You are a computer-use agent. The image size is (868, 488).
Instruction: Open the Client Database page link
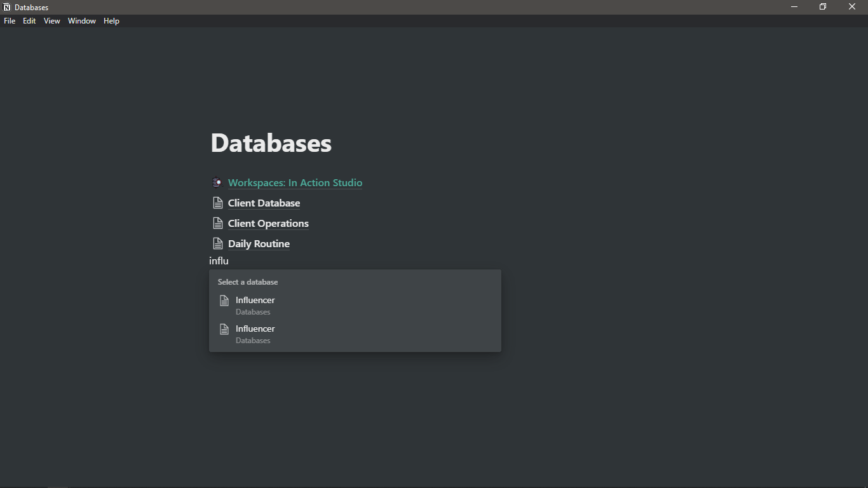264,203
